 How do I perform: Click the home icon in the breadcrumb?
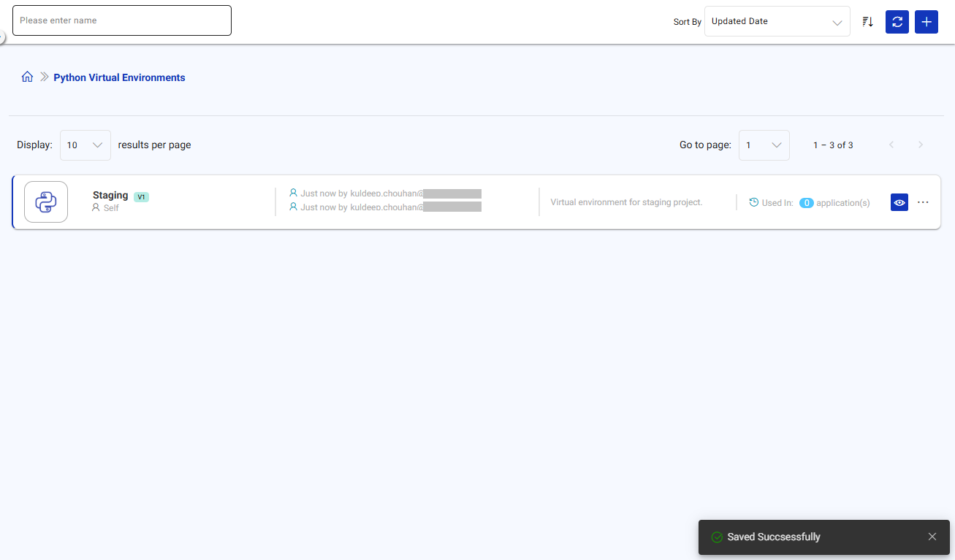coord(27,76)
